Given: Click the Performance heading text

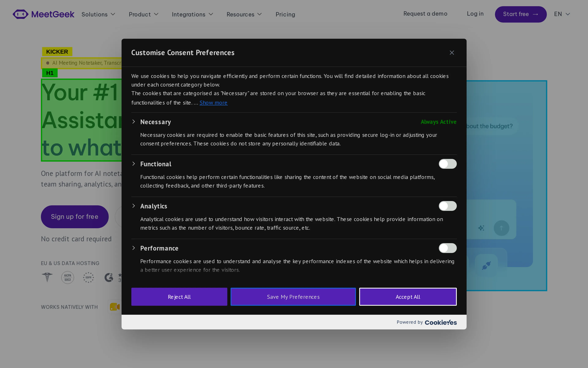Looking at the screenshot, I should click(159, 248).
